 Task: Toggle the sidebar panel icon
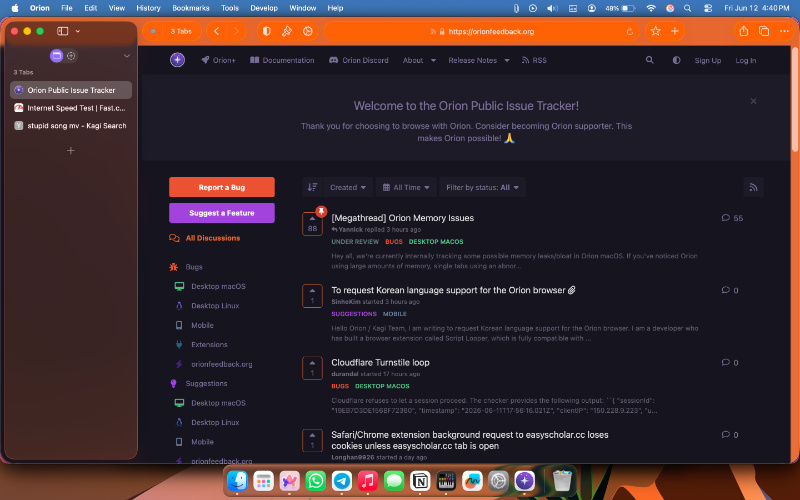pyautogui.click(x=63, y=31)
